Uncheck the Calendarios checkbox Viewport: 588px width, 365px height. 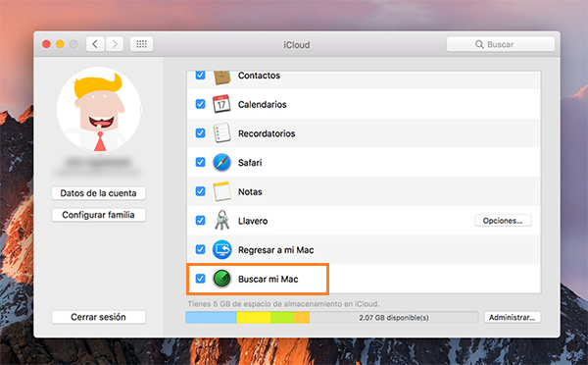tap(200, 104)
